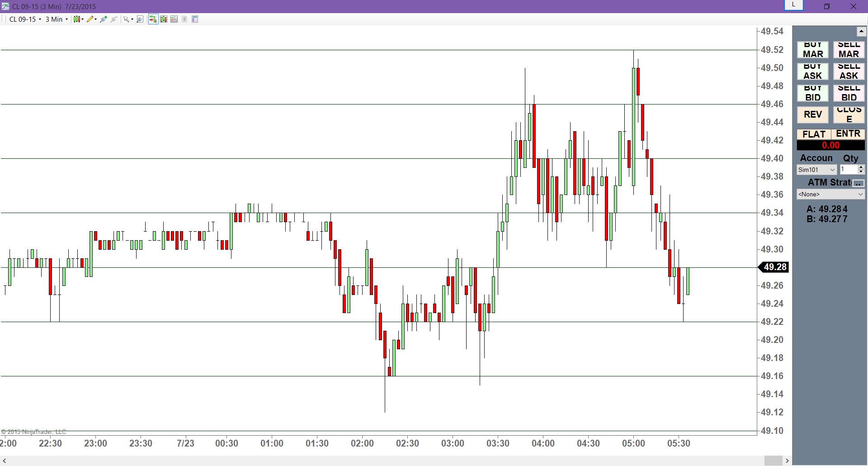The image size is (868, 466).
Task: Select the pencil drawing tools icon
Action: point(90,19)
